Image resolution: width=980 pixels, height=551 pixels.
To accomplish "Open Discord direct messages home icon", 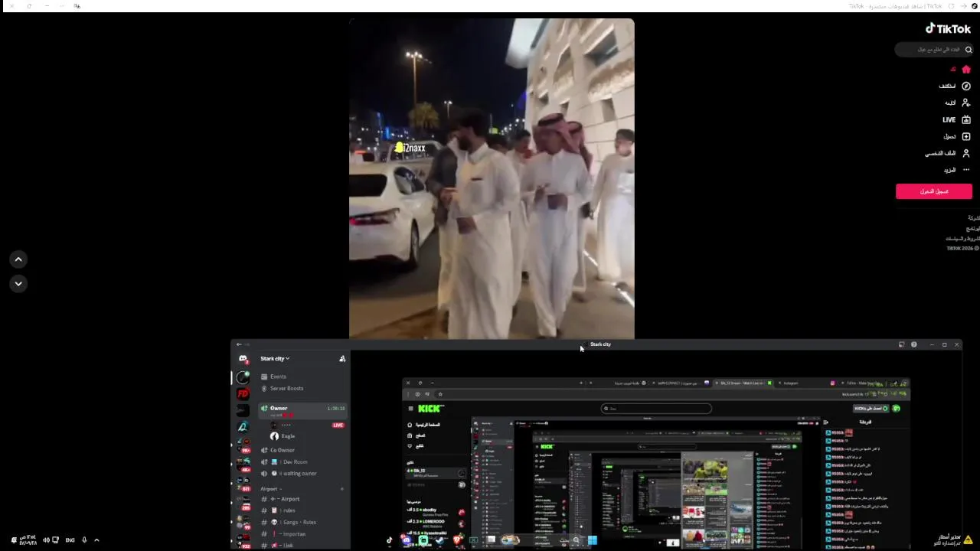I will (243, 359).
